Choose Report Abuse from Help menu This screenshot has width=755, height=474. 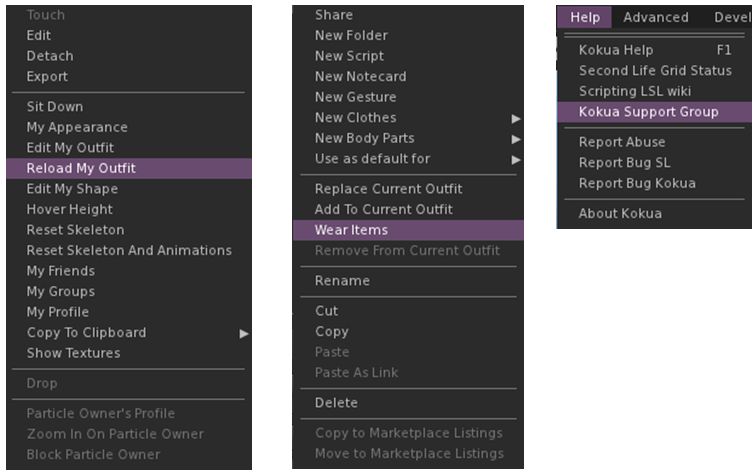[x=622, y=142]
